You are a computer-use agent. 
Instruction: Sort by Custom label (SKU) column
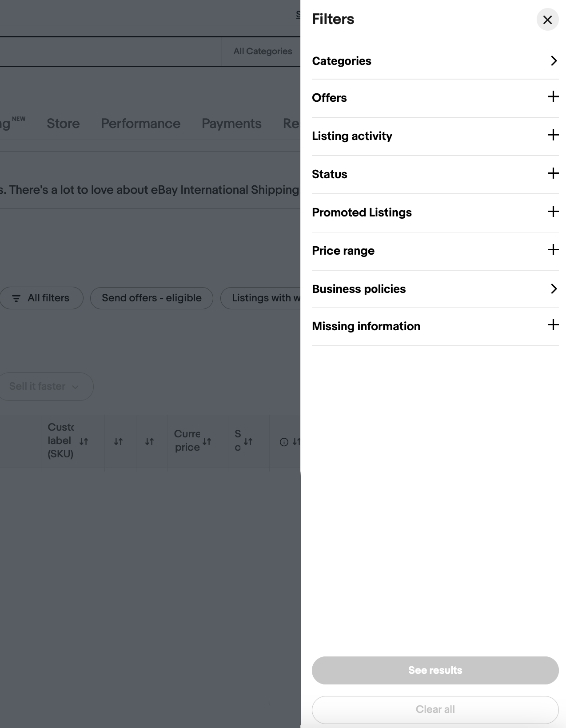84,441
